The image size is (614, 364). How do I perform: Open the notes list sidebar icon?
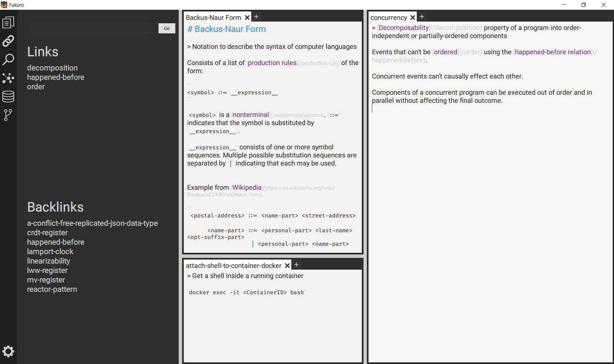(x=8, y=23)
